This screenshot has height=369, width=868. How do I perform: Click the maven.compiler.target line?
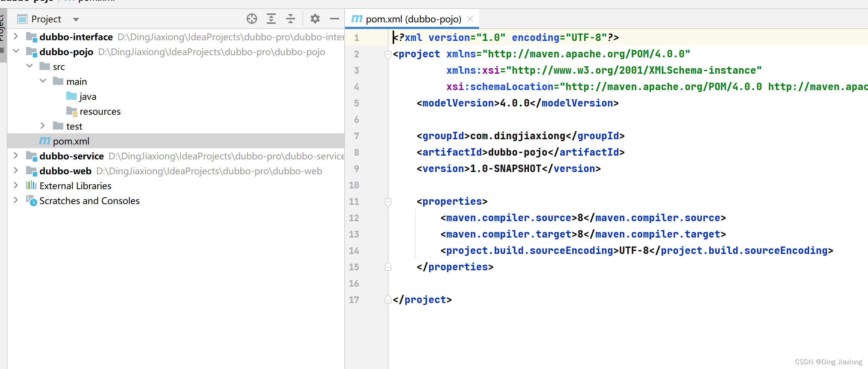(583, 234)
